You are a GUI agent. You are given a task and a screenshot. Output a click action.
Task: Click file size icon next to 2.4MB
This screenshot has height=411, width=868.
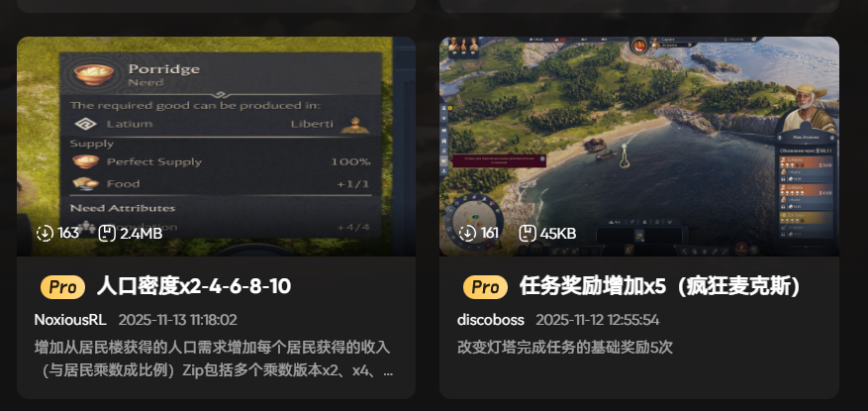coord(107,233)
